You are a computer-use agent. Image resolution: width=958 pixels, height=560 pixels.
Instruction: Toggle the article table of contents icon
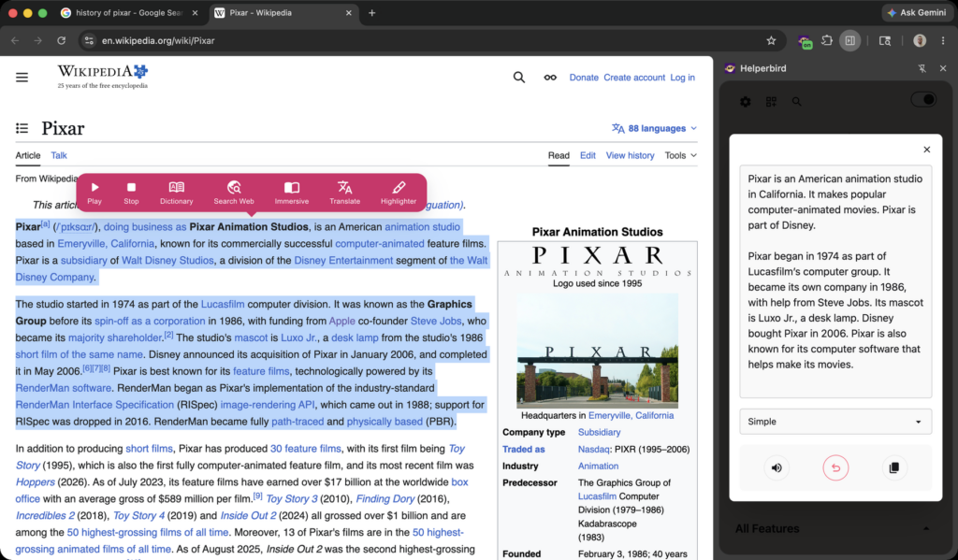pos(22,128)
